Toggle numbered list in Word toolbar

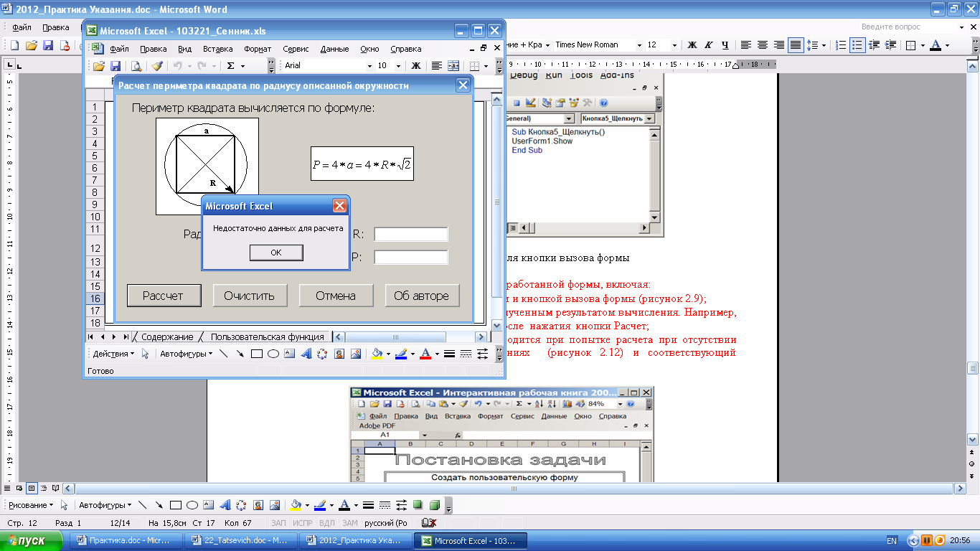point(841,44)
